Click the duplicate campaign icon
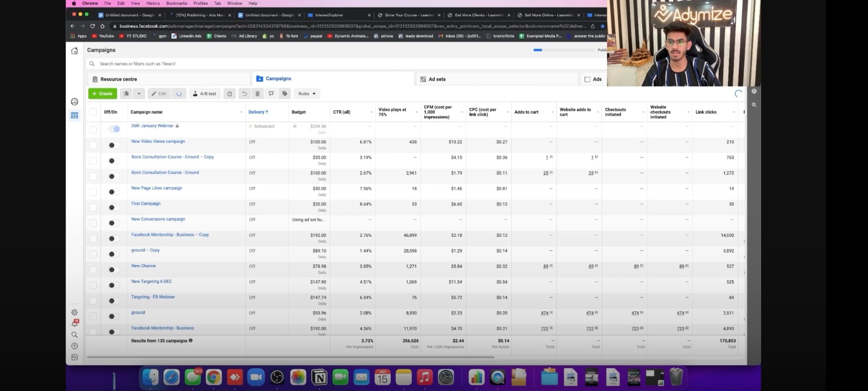This screenshot has height=391, width=868. click(126, 93)
